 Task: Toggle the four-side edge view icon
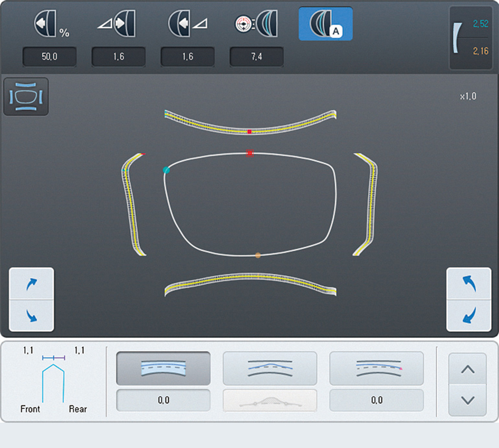point(26,97)
